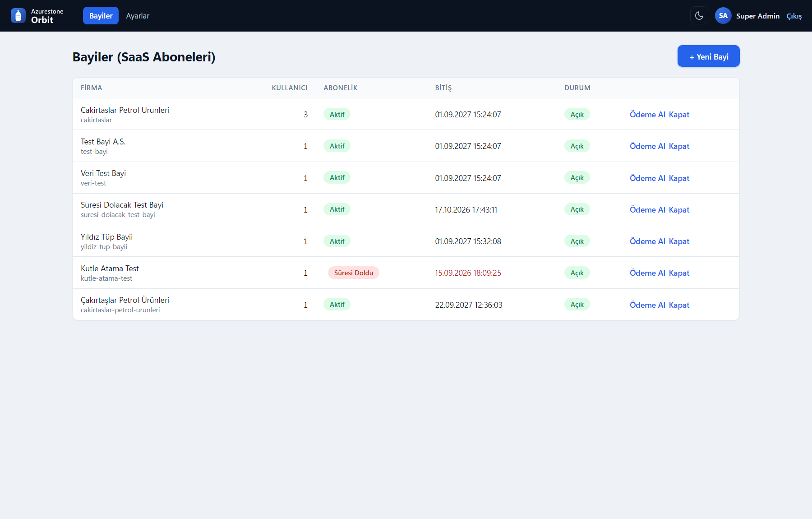812x519 pixels.
Task: Click Kapat for Suresi Dolacak Test Bayi
Action: point(679,210)
